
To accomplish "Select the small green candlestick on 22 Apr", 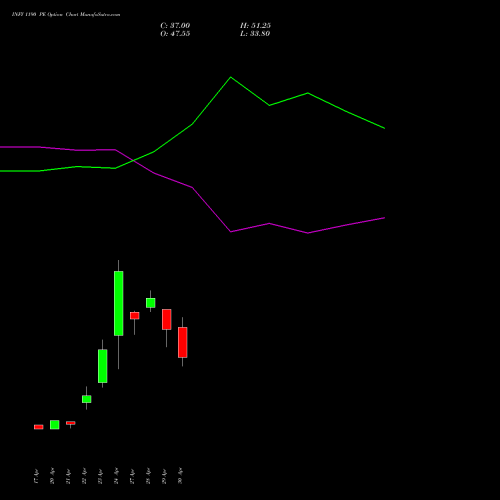I will click(87, 399).
